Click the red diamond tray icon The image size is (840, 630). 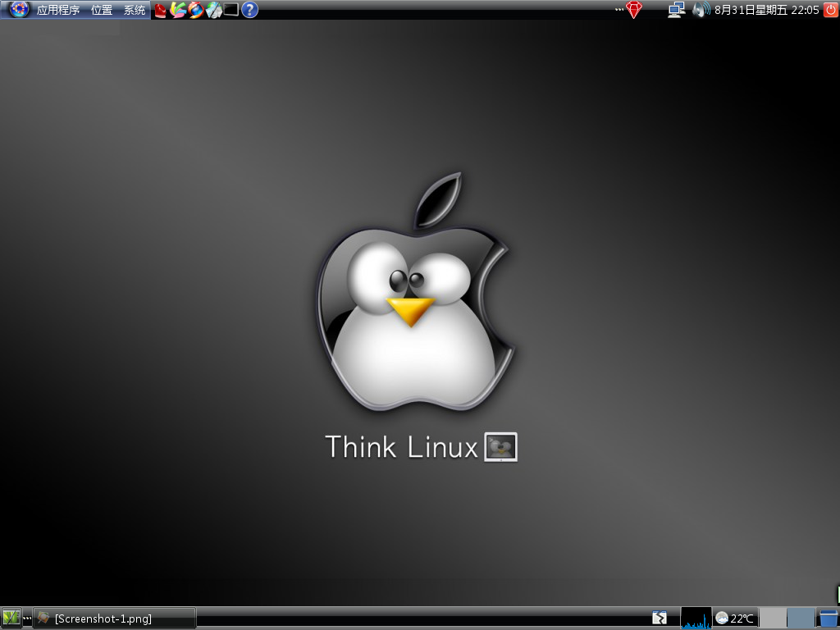[634, 10]
